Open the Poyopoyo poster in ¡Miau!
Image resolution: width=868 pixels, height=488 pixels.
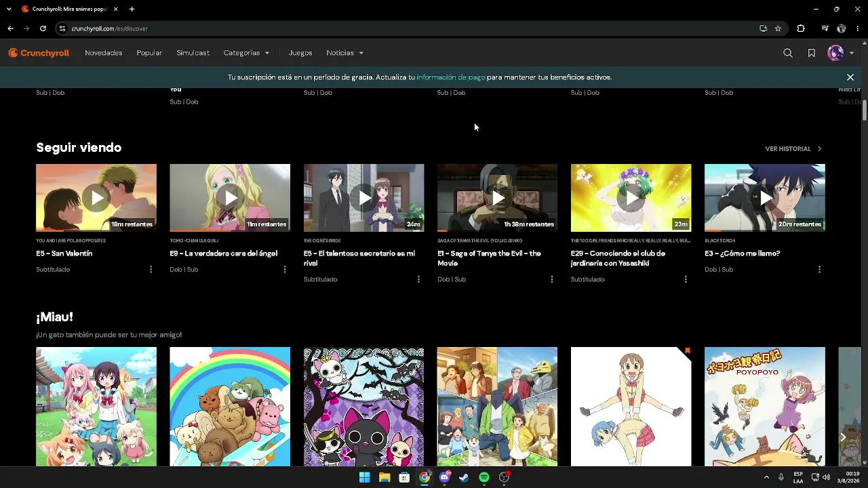click(x=765, y=407)
